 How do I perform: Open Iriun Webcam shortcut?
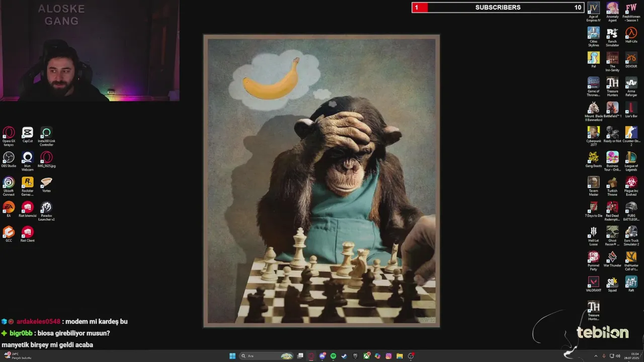pos(28,161)
